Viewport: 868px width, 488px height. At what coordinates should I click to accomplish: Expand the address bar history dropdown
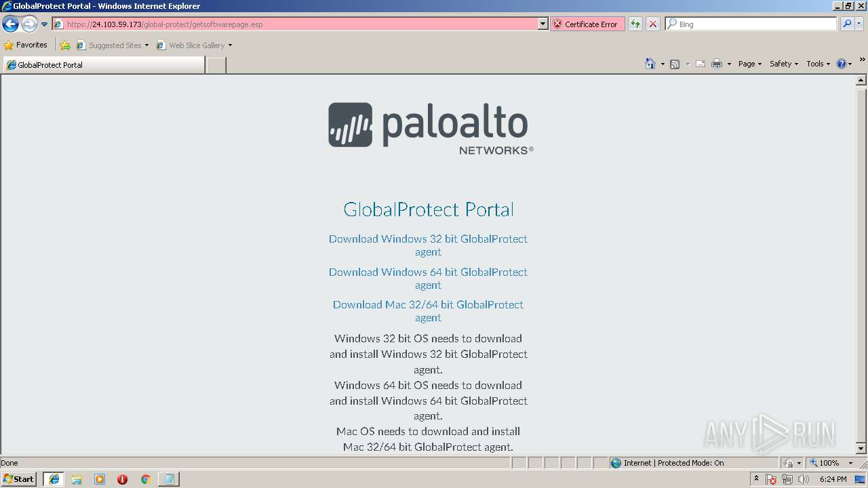542,24
